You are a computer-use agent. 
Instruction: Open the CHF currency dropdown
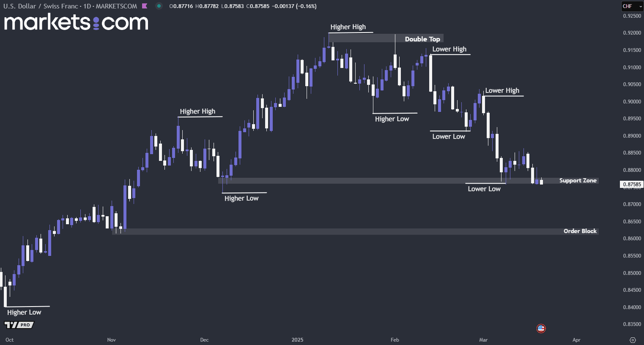(x=632, y=6)
